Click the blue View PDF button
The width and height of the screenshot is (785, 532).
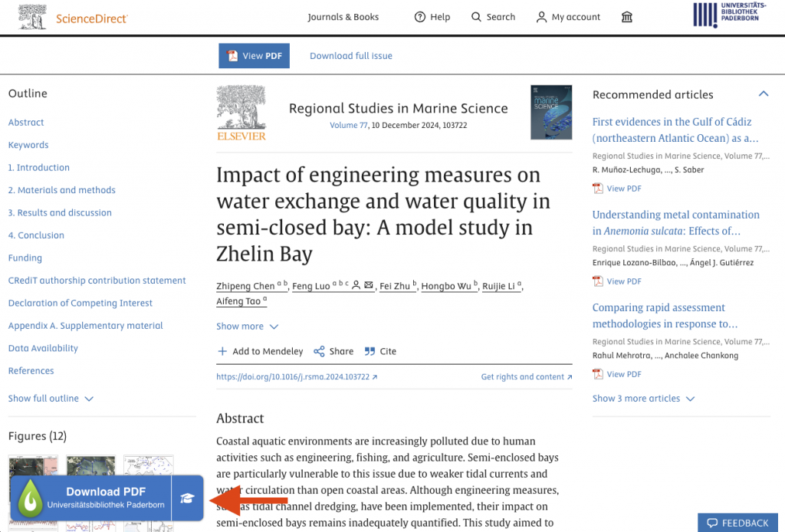click(254, 55)
